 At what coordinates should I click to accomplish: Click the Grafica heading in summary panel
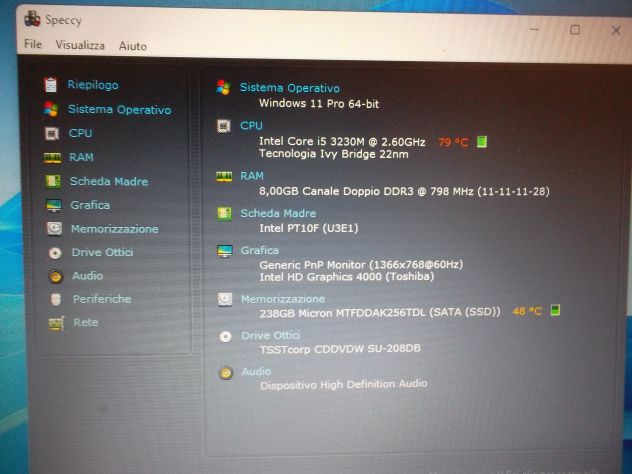(x=260, y=250)
